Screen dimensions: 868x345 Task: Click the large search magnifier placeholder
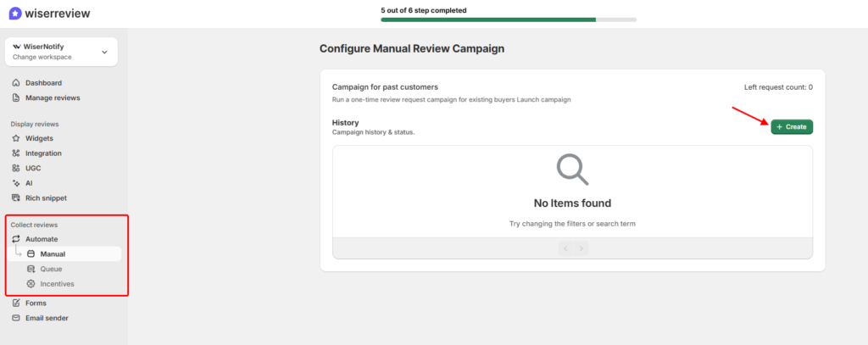(572, 170)
